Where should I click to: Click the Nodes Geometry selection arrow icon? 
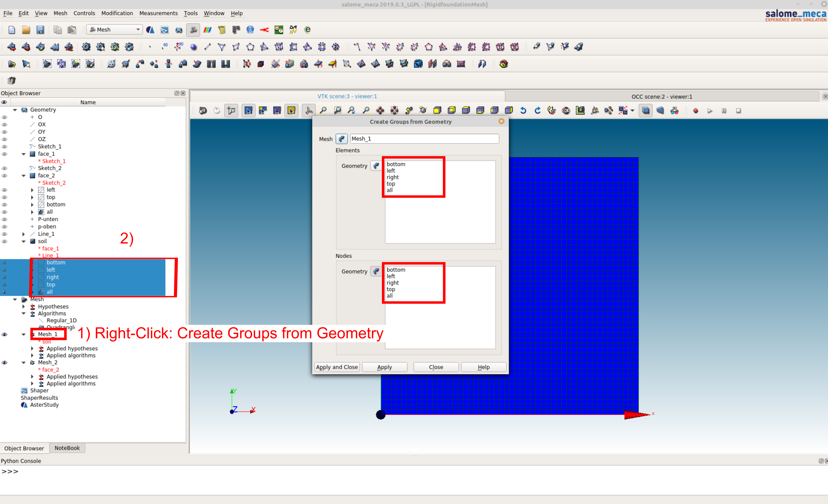pyautogui.click(x=376, y=271)
